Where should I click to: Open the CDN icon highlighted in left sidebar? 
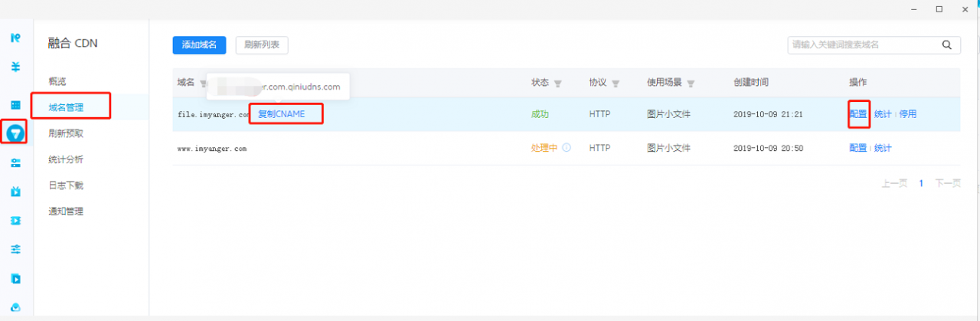point(15,133)
